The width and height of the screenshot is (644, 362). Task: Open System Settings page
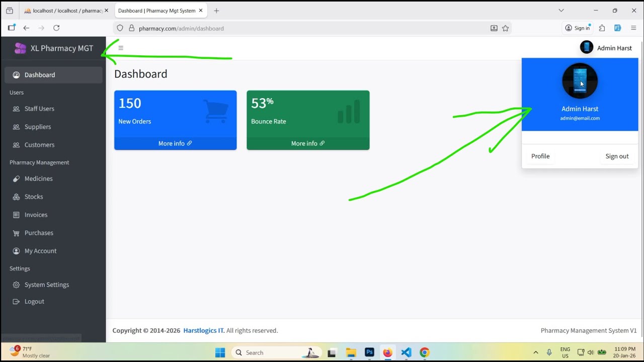[x=53, y=285]
